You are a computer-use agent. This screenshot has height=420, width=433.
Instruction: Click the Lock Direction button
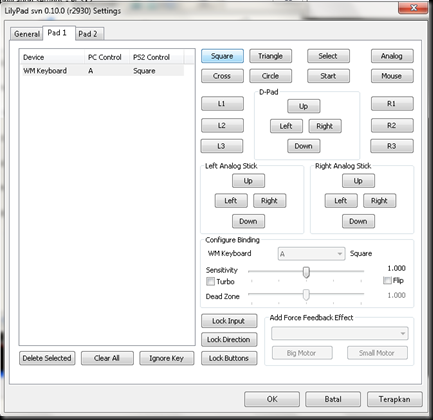[229, 340]
